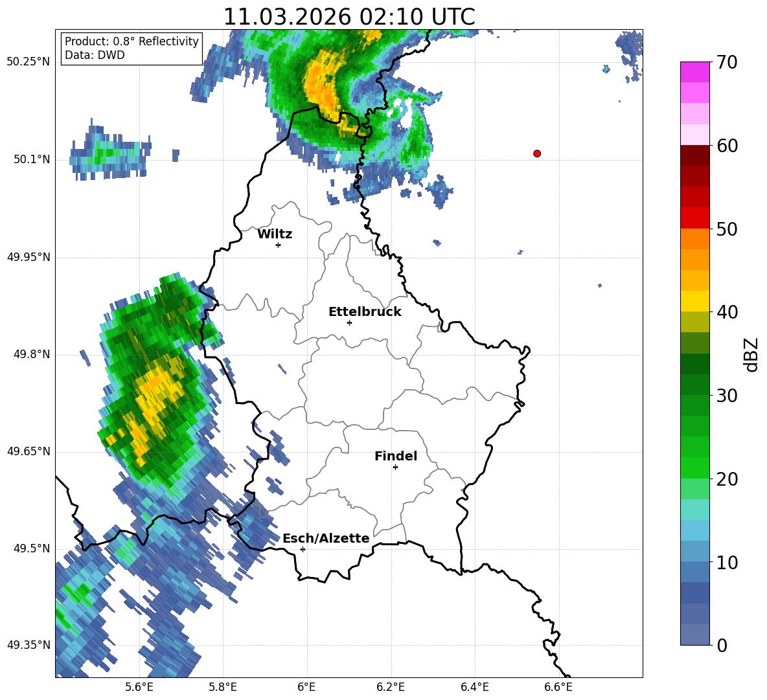
Task: Click the 50.25°N latitude label
Action: (29, 62)
